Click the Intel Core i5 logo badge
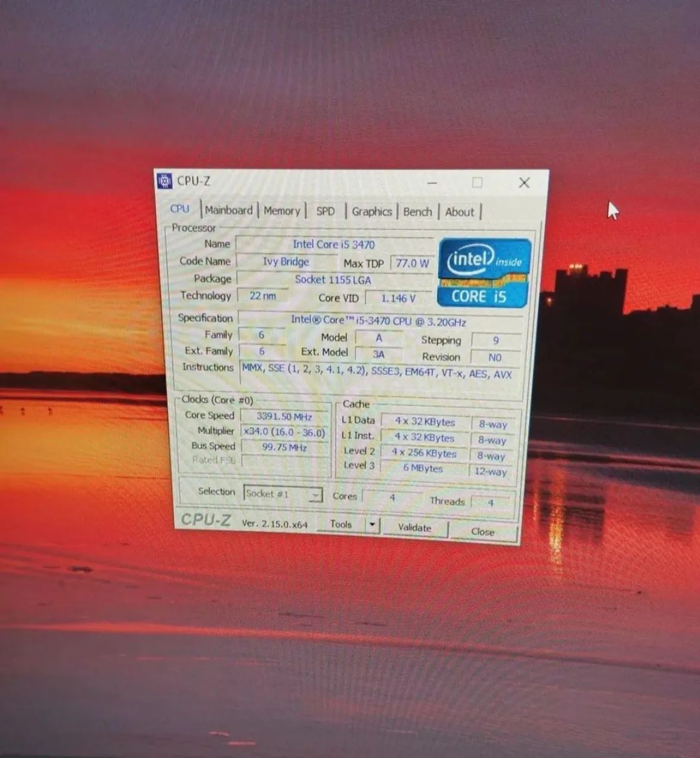The width and height of the screenshot is (700, 758). [484, 272]
